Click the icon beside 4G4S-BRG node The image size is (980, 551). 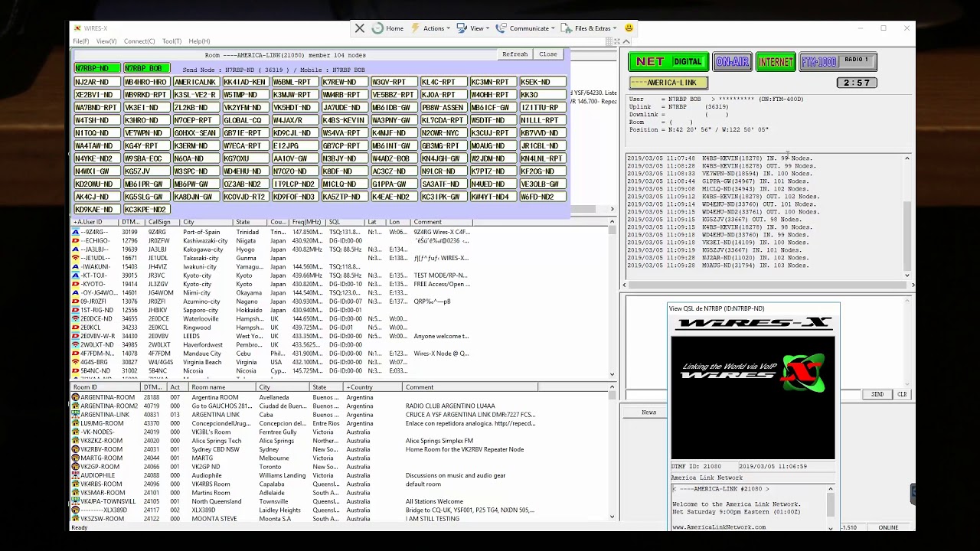point(75,362)
